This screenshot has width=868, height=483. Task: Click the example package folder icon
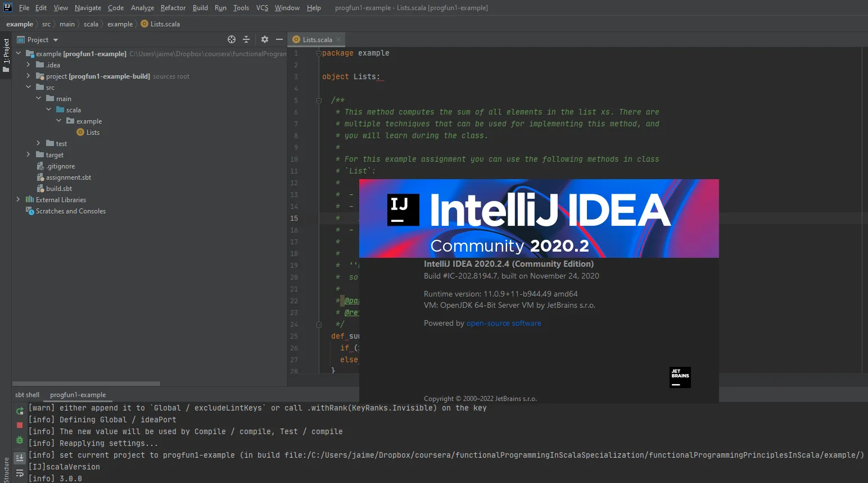[70, 121]
